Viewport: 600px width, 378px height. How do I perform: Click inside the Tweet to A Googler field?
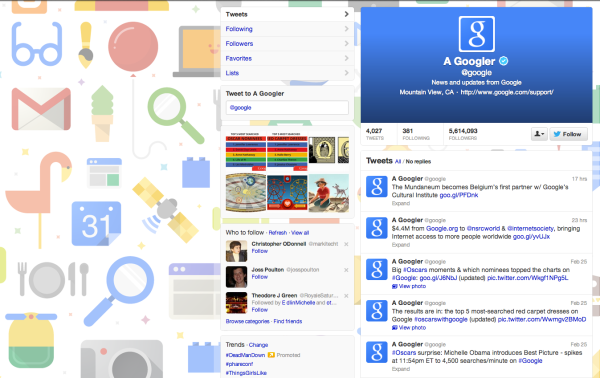pyautogui.click(x=287, y=108)
